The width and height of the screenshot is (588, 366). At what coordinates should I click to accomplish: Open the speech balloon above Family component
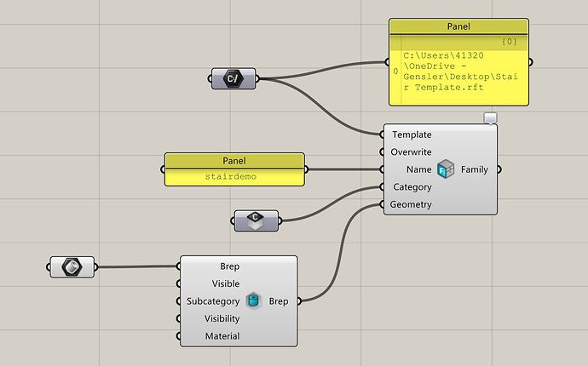pyautogui.click(x=491, y=118)
